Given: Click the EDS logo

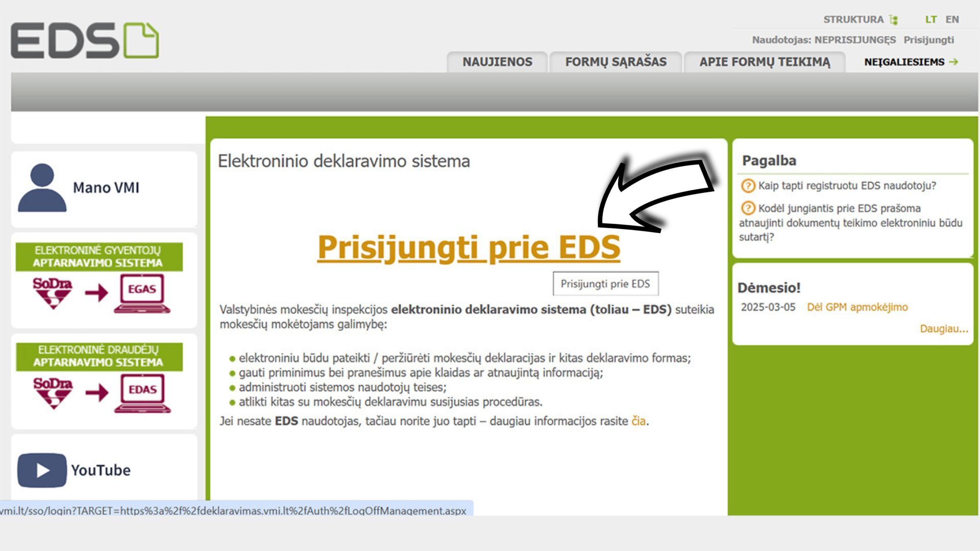Looking at the screenshot, I should tap(85, 40).
